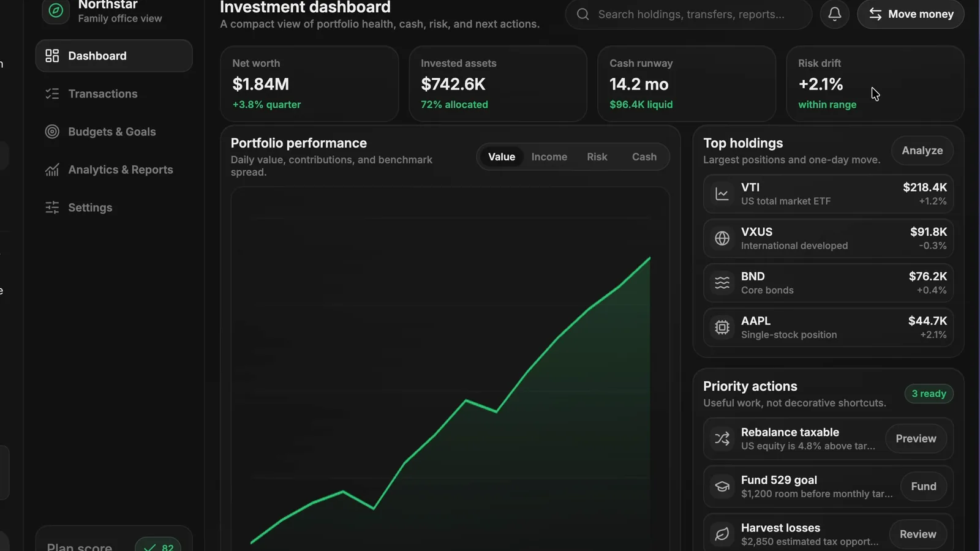Open Budgets & Goals page
The image size is (980, 551).
[x=114, y=132]
